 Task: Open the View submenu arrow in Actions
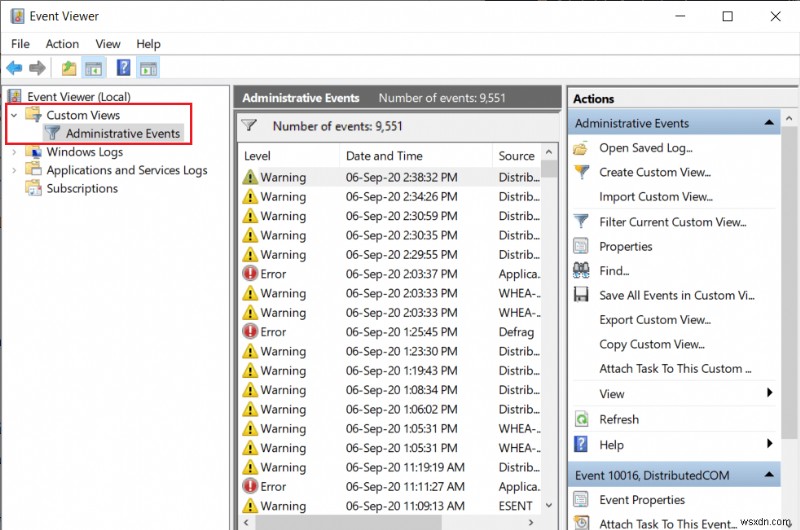(x=769, y=393)
